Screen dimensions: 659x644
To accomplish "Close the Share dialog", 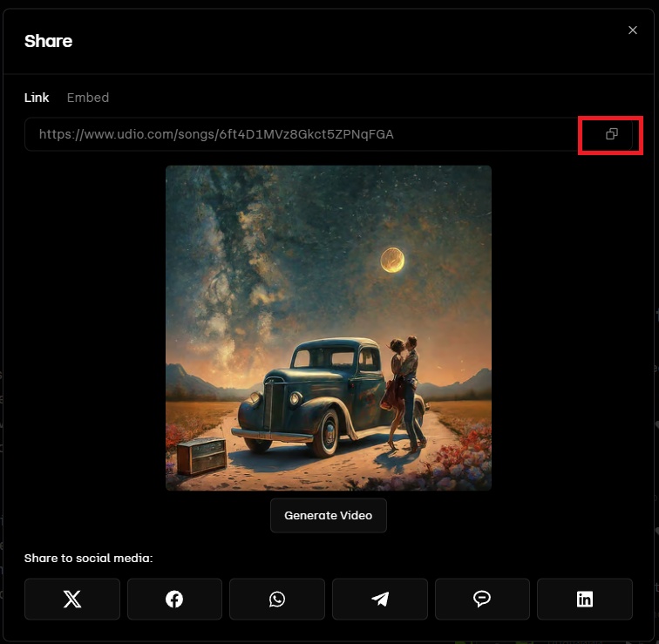I will [633, 31].
